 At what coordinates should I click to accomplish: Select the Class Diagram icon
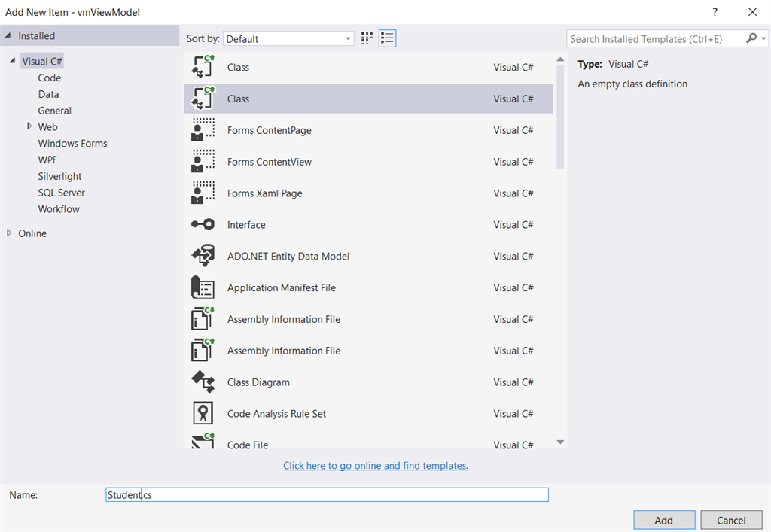tap(203, 382)
